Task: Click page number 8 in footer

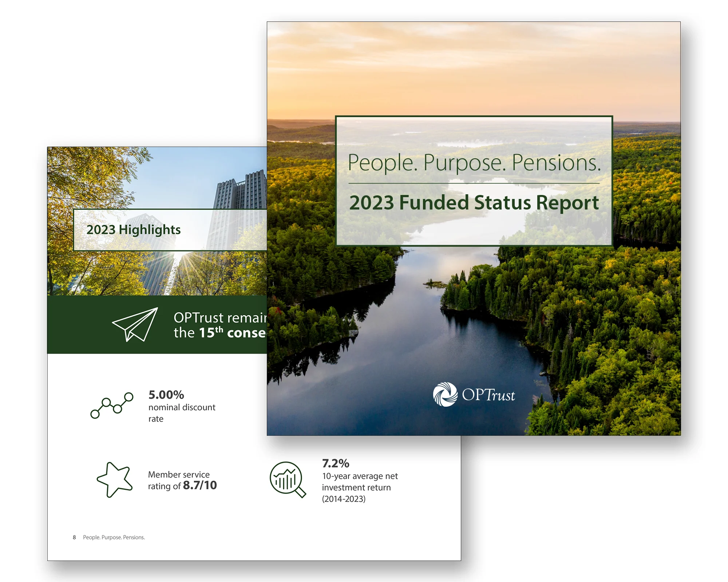Action: click(74, 537)
